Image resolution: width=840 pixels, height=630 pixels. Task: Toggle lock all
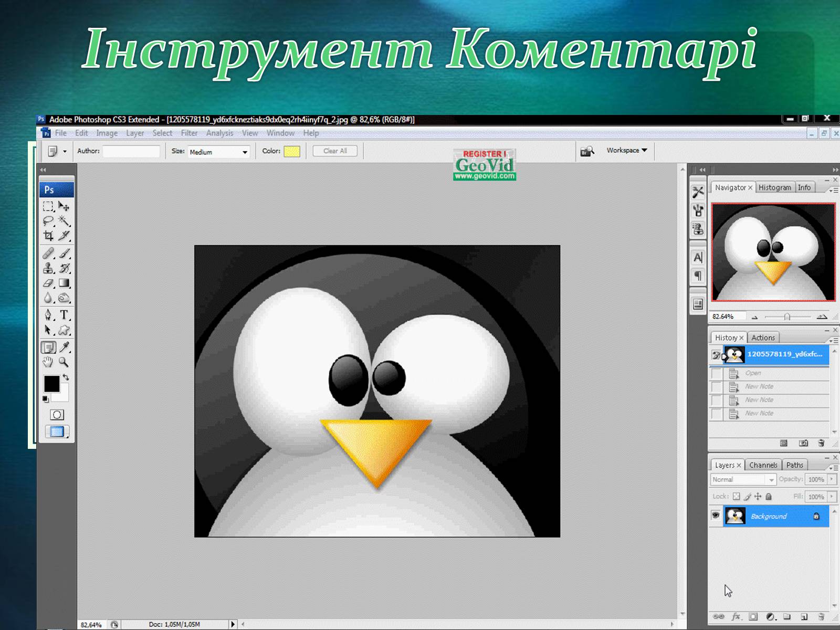point(769,496)
